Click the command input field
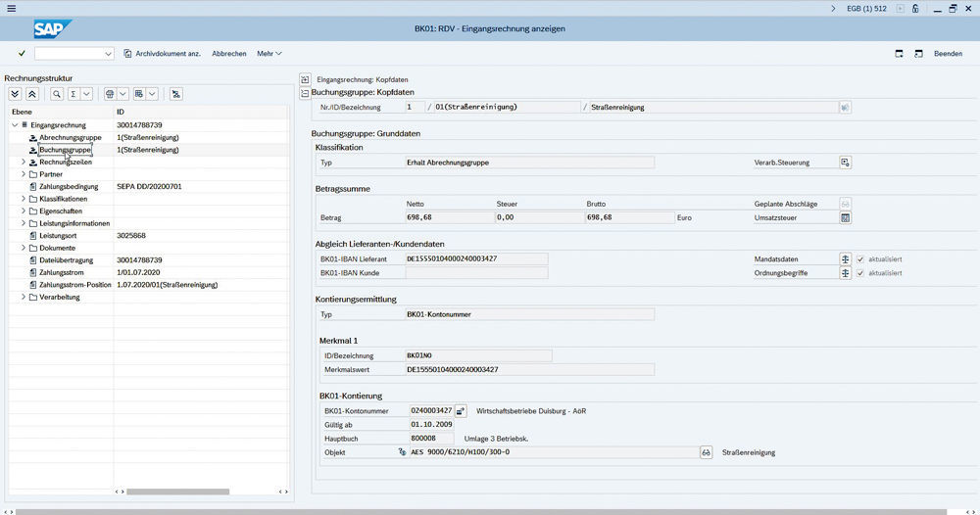The width and height of the screenshot is (980, 515). (73, 54)
